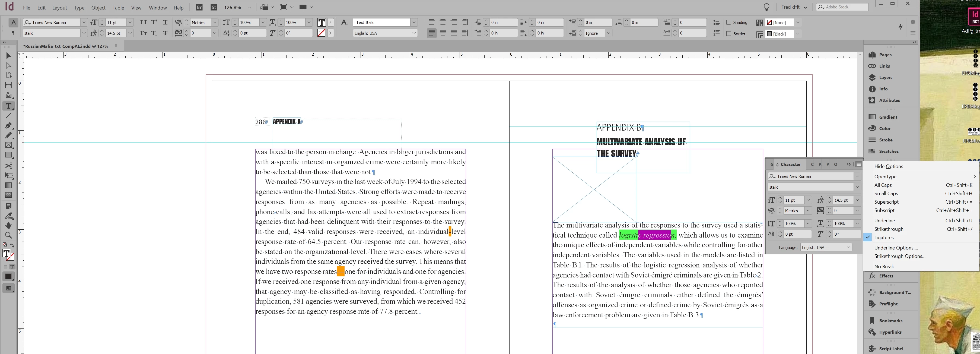Open the zoom level 126.8% dropdown
The width and height of the screenshot is (980, 354).
[x=250, y=7]
